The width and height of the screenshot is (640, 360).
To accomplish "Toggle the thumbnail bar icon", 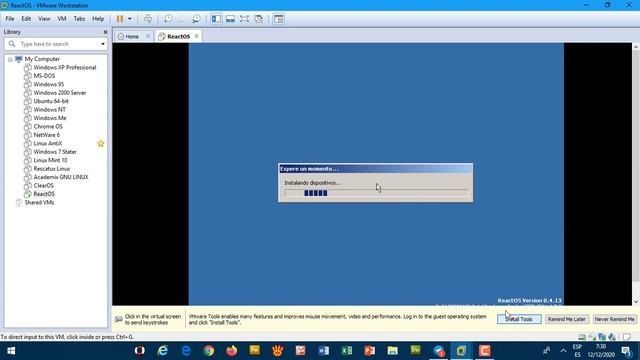I will click(x=230, y=19).
